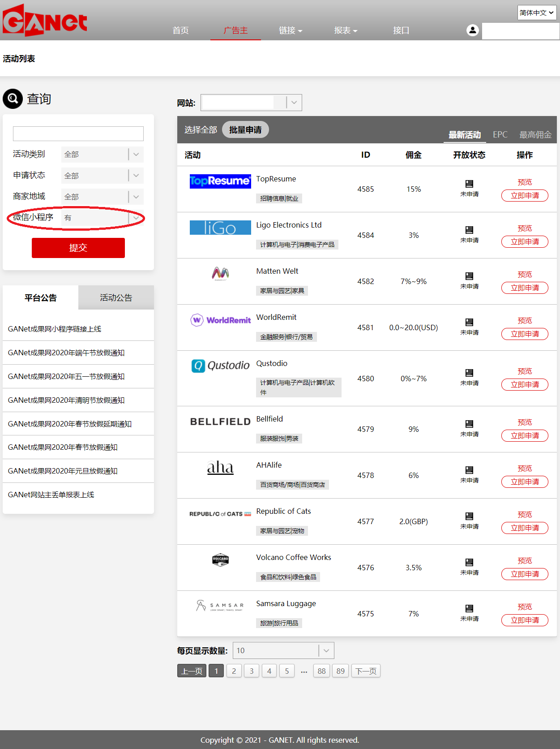Open announcement GANet网站主丢单报表上线
This screenshot has width=560, height=749.
coord(51,495)
